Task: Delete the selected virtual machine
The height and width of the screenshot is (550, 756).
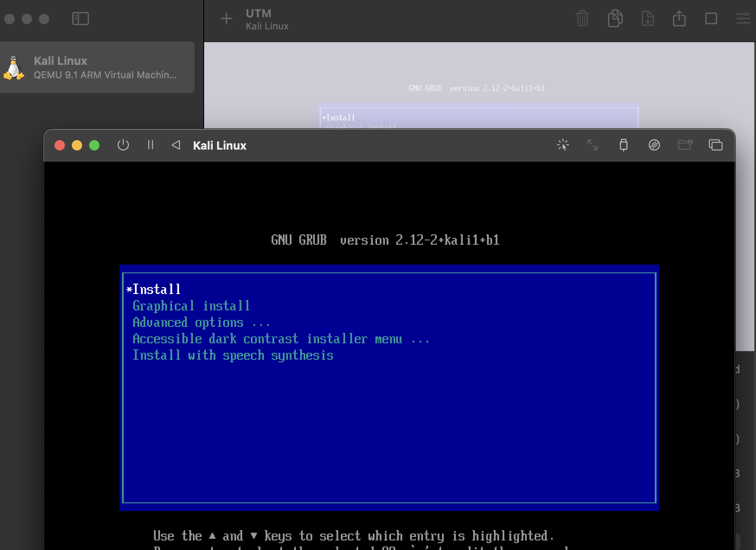Action: point(583,19)
